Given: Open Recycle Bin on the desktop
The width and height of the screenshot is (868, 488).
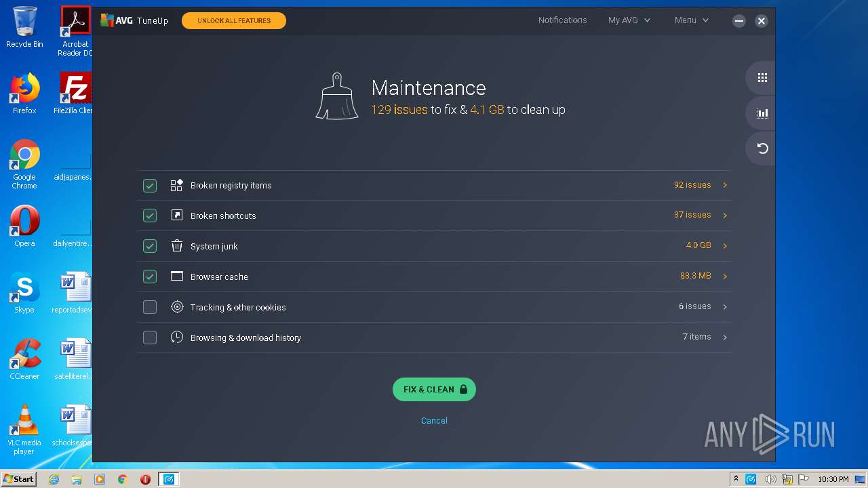Looking at the screenshot, I should [24, 27].
